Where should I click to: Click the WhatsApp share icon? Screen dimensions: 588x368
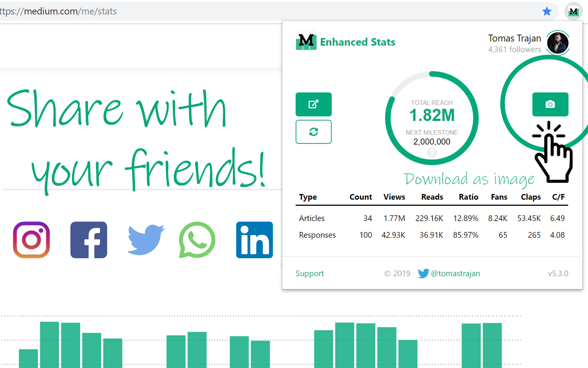point(197,240)
